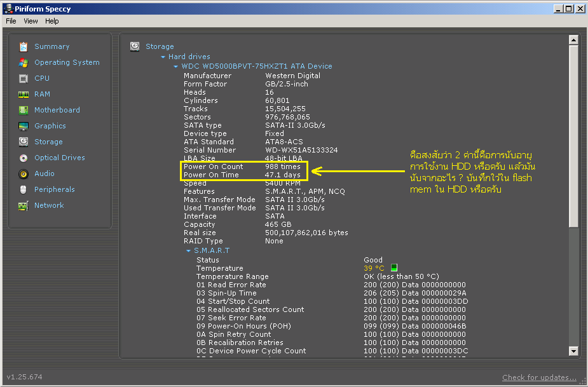Click the 05 Reallocated Sectors Count row
The width and height of the screenshot is (588, 387).
coord(331,309)
